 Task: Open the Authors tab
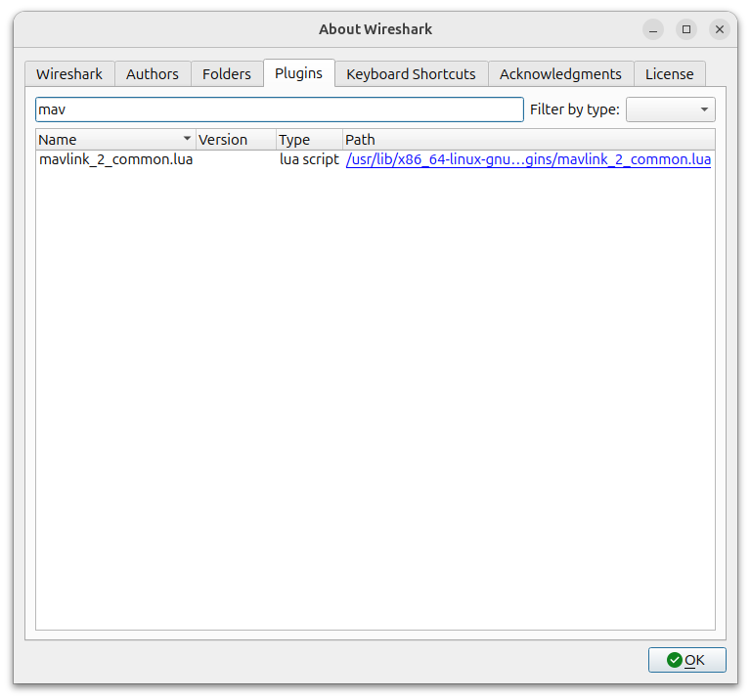(153, 74)
